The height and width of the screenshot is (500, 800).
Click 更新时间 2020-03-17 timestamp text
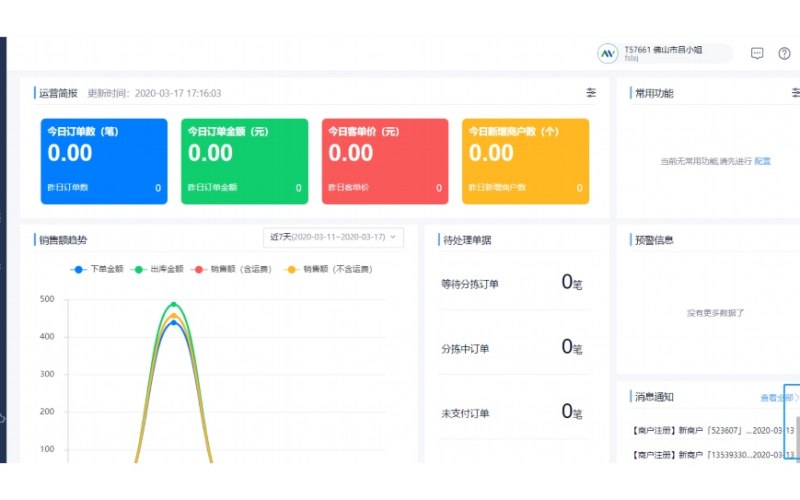(154, 93)
